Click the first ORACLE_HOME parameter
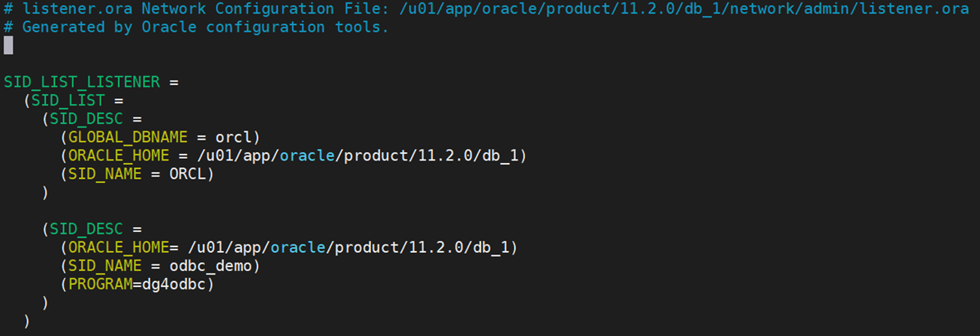The height and width of the screenshot is (336, 980). 119,156
